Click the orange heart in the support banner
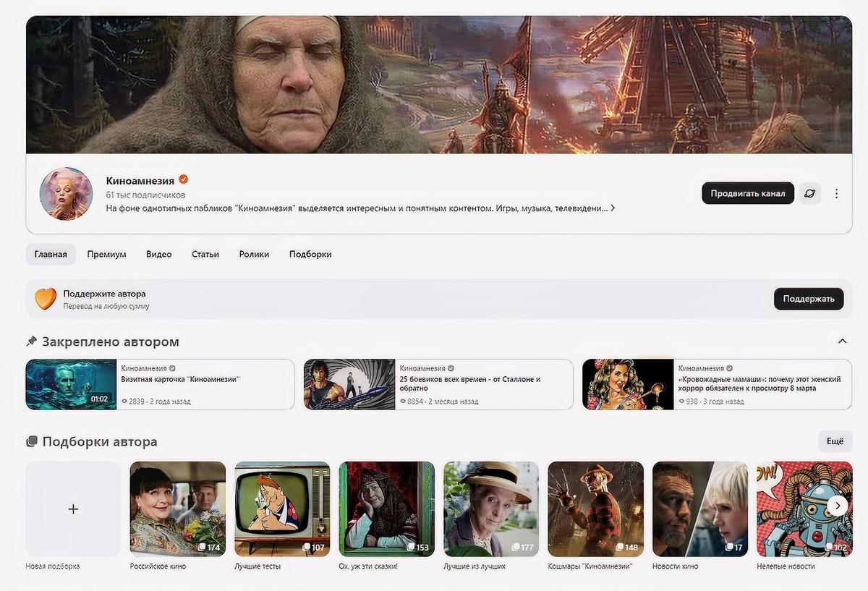Image resolution: width=868 pixels, height=591 pixels. coord(46,298)
